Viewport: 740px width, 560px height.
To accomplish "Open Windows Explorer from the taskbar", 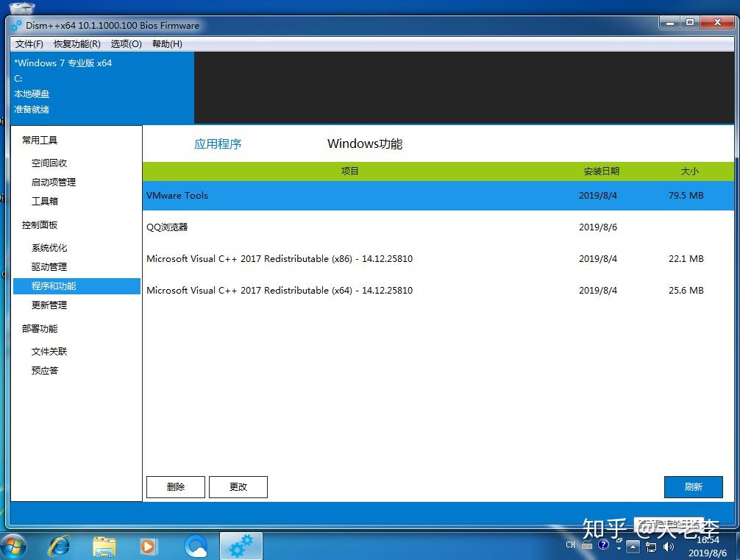I will pyautogui.click(x=104, y=547).
